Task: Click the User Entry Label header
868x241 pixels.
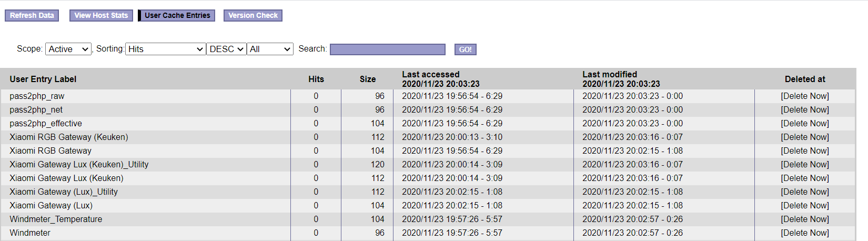Action: (43, 79)
